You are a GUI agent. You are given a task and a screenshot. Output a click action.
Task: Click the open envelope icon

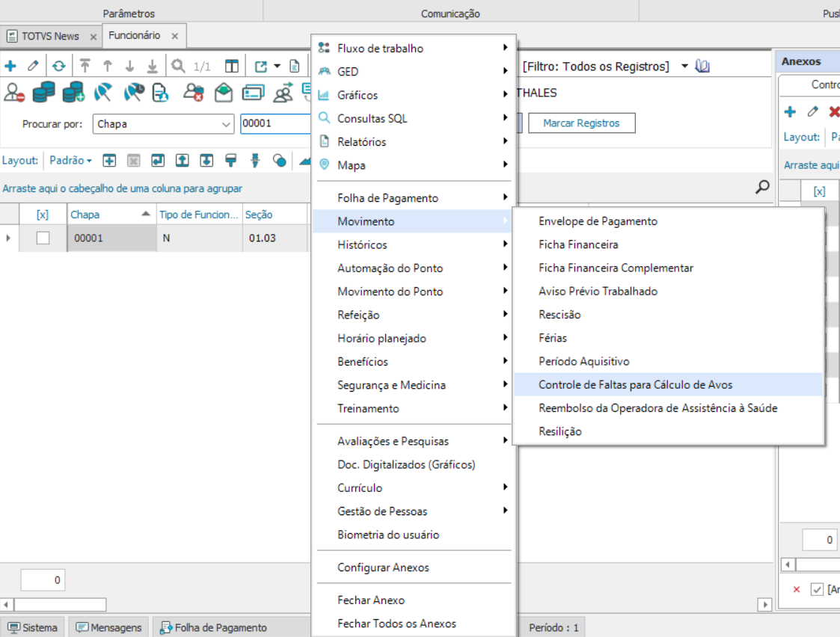(x=224, y=93)
